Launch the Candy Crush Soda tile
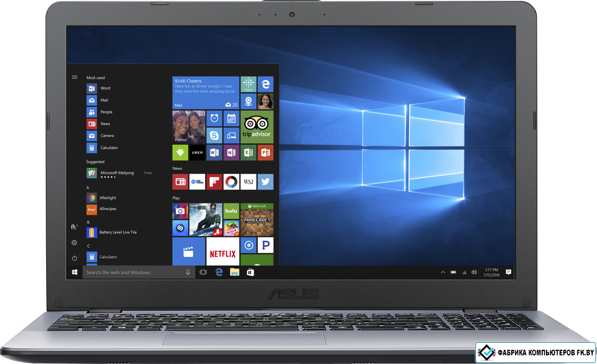Viewport: 597px width, 364px height. [x=231, y=228]
